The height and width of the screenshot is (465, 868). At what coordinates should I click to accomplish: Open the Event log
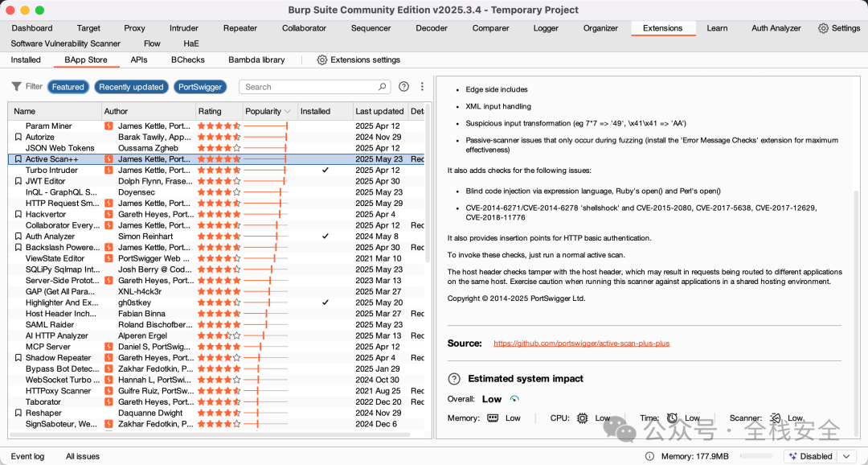click(27, 457)
